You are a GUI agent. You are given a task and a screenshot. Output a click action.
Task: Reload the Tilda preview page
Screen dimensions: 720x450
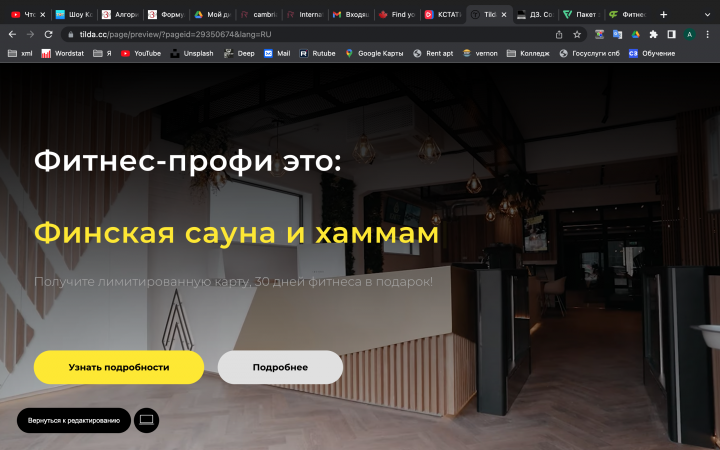(48, 34)
